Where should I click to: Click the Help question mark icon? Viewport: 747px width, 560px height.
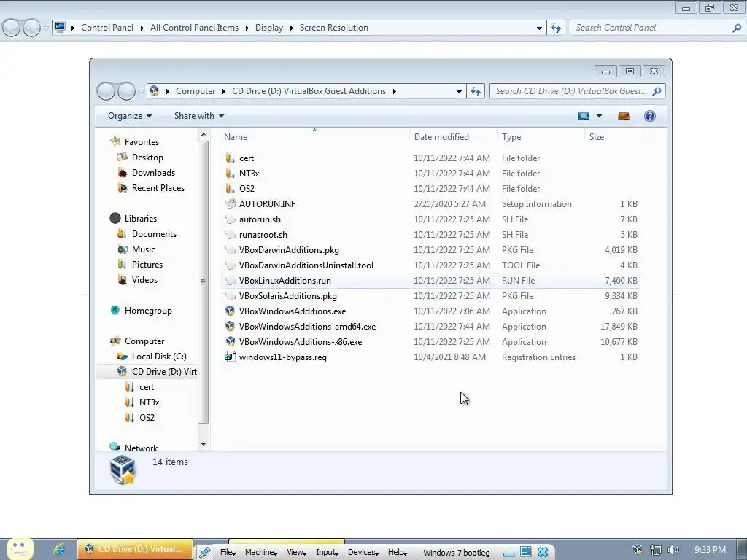point(649,116)
